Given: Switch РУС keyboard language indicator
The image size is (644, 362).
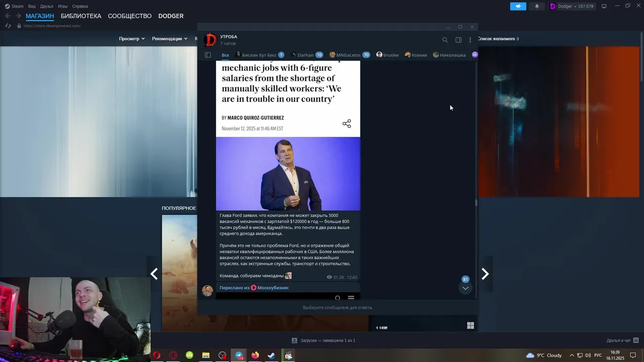Looking at the screenshot, I should tap(598, 355).
